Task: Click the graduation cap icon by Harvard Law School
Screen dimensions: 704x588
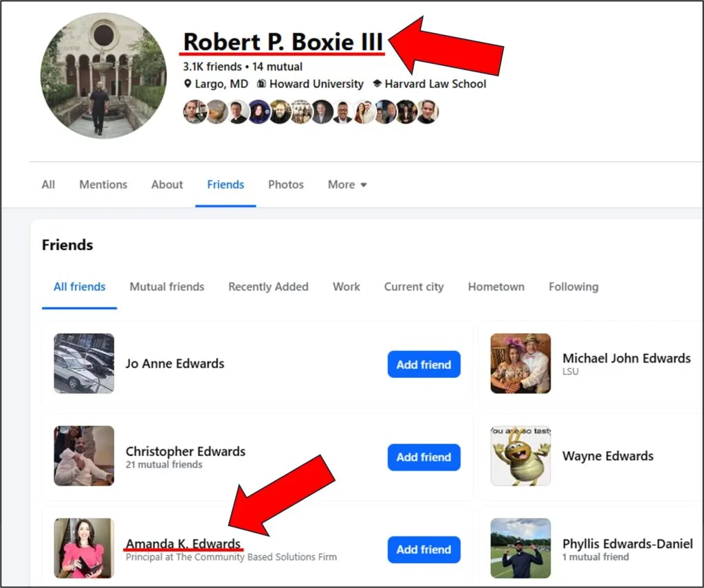Action: (x=377, y=83)
